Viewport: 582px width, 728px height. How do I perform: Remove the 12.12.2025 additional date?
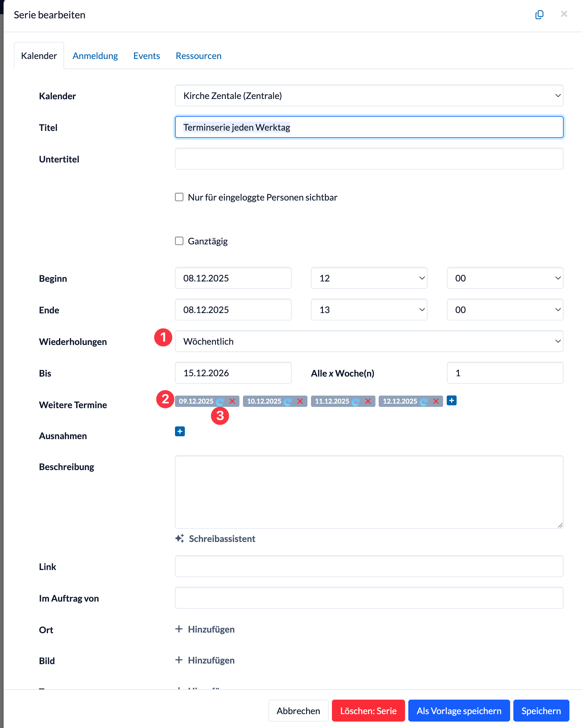tap(436, 401)
